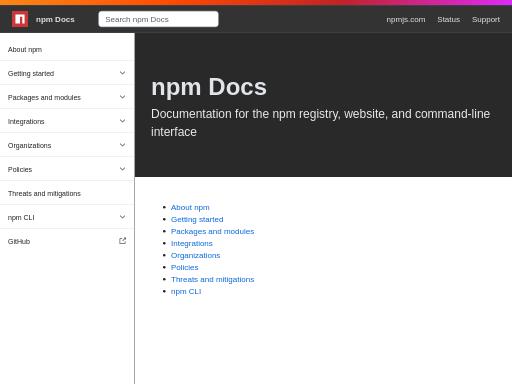The width and height of the screenshot is (512, 384).
Task: Expand the Organizations sidebar chevron
Action: click(x=122, y=145)
